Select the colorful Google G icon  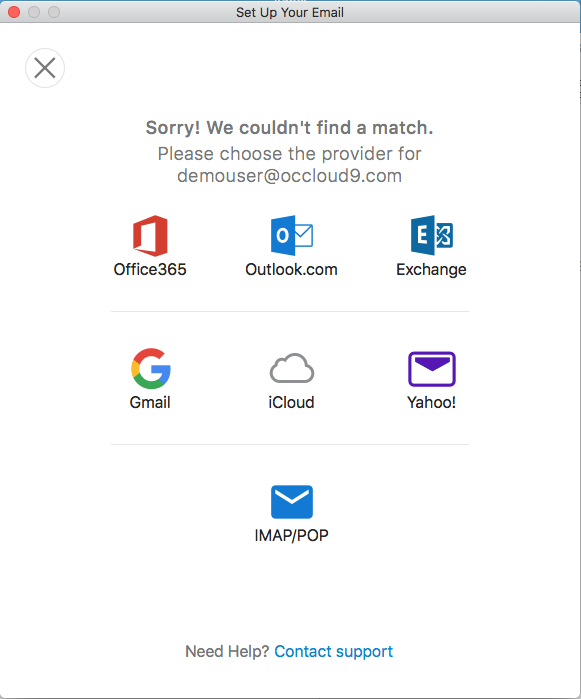click(151, 368)
